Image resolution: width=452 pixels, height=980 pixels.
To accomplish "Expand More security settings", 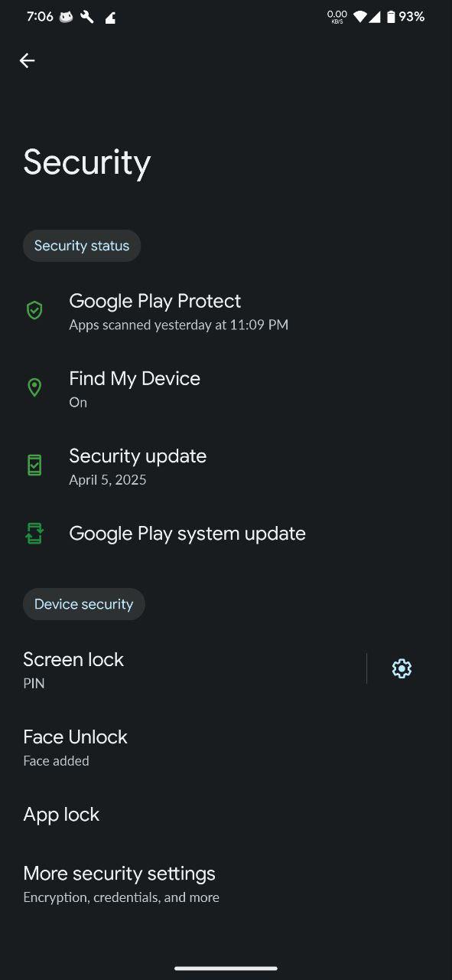I will click(x=226, y=883).
